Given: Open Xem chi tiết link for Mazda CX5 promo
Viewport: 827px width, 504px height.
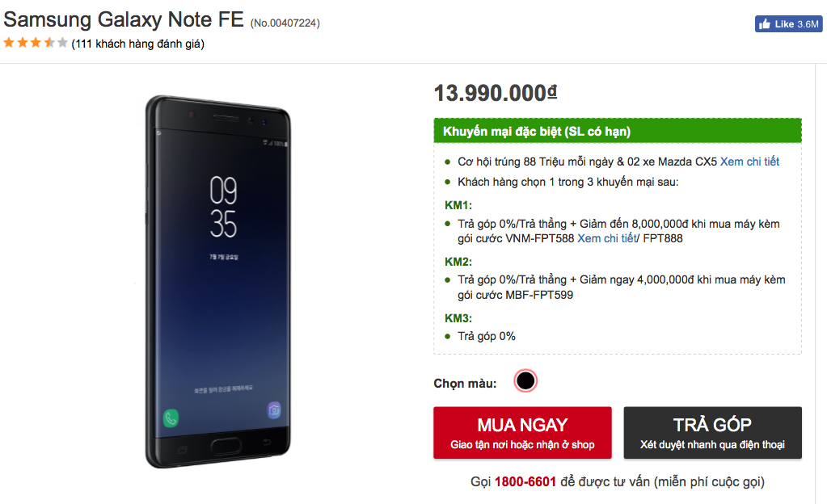Looking at the screenshot, I should point(749,162).
